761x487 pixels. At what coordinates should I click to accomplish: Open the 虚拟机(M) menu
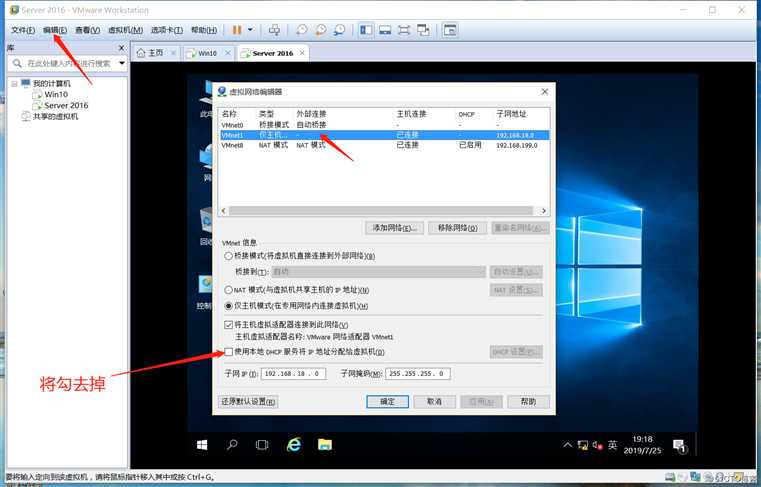pos(125,30)
